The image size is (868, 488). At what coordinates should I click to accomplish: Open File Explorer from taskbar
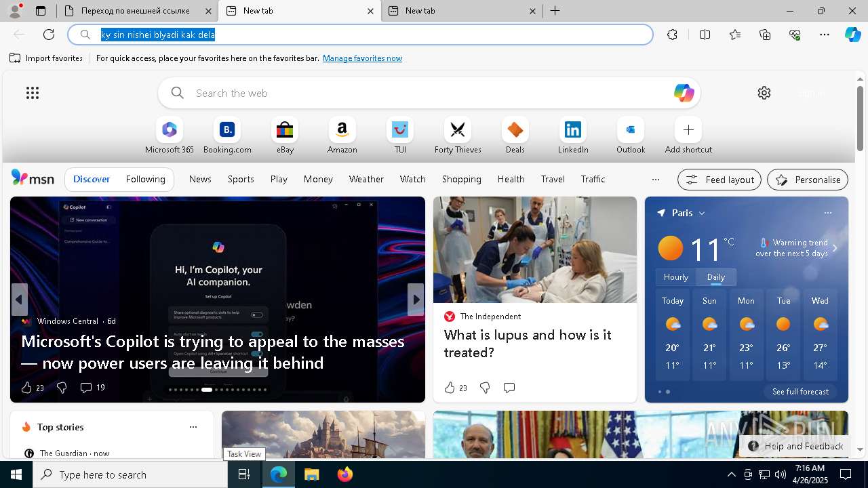[x=311, y=474]
